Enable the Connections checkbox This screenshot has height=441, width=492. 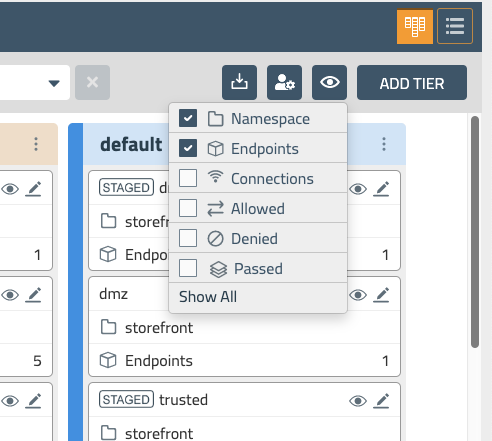coord(188,178)
